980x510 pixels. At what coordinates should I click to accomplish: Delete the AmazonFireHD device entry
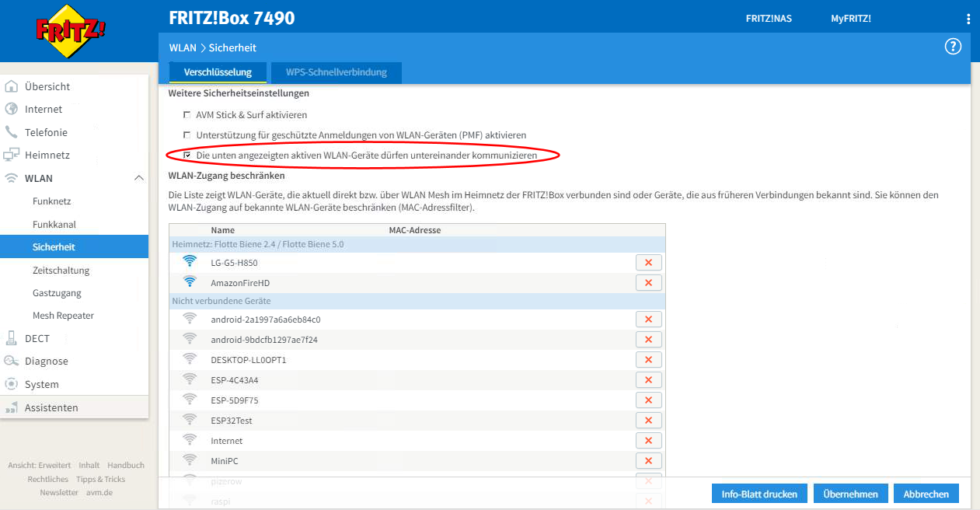648,283
